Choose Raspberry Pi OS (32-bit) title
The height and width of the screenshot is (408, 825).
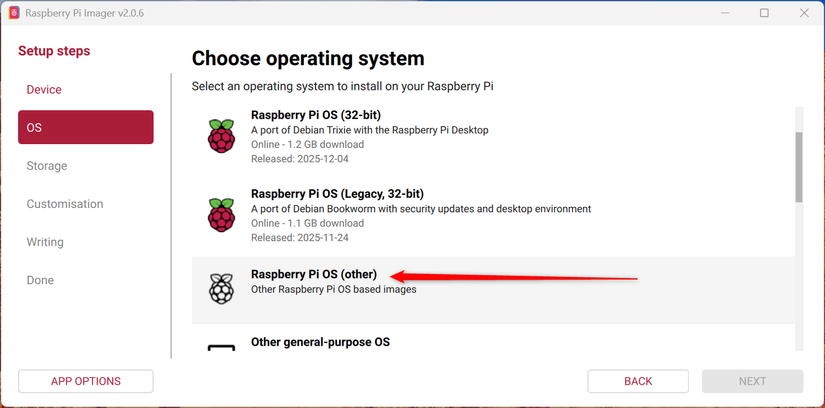click(316, 115)
